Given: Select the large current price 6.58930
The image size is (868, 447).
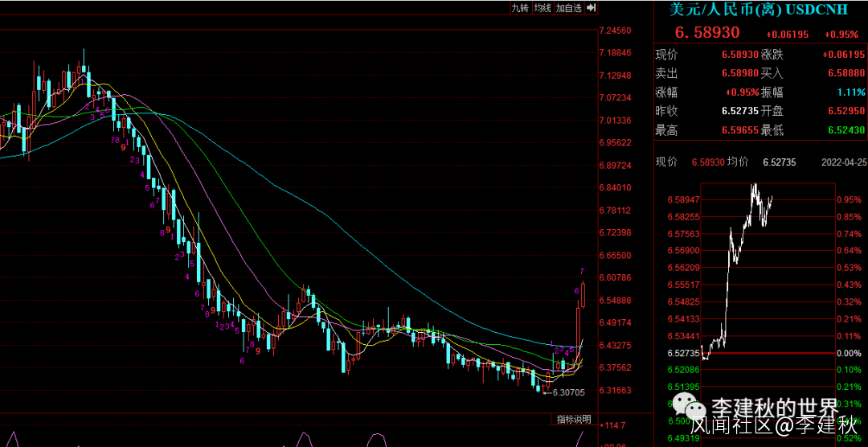Looking at the screenshot, I should pyautogui.click(x=706, y=34).
